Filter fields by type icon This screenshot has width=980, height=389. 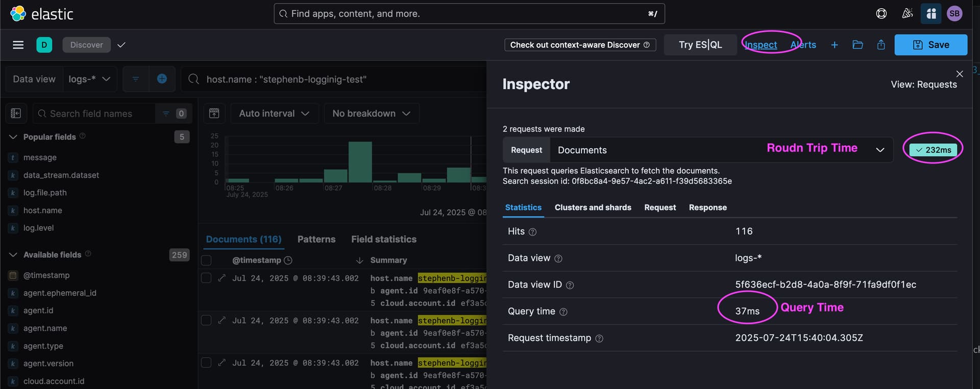[x=166, y=113]
